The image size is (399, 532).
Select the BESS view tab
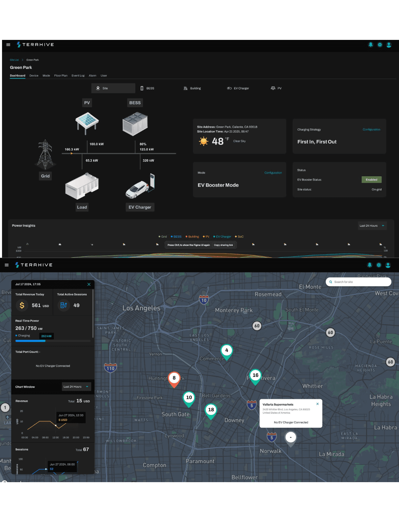coord(147,88)
